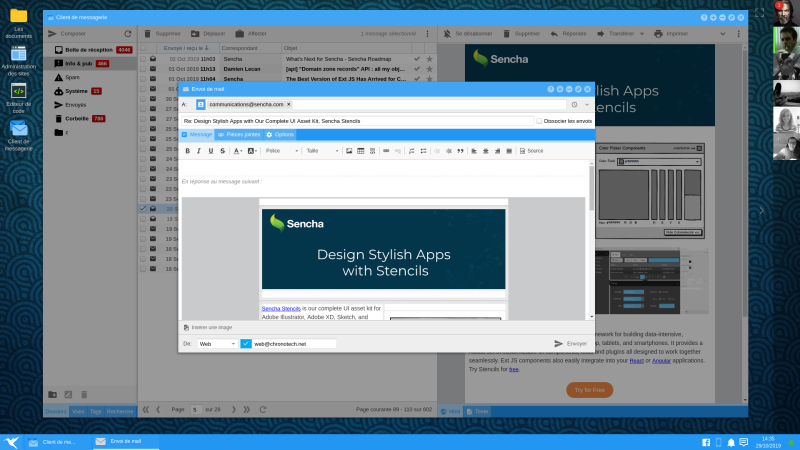Click Composer in the mail client
This screenshot has height=450, width=800.
67,34
